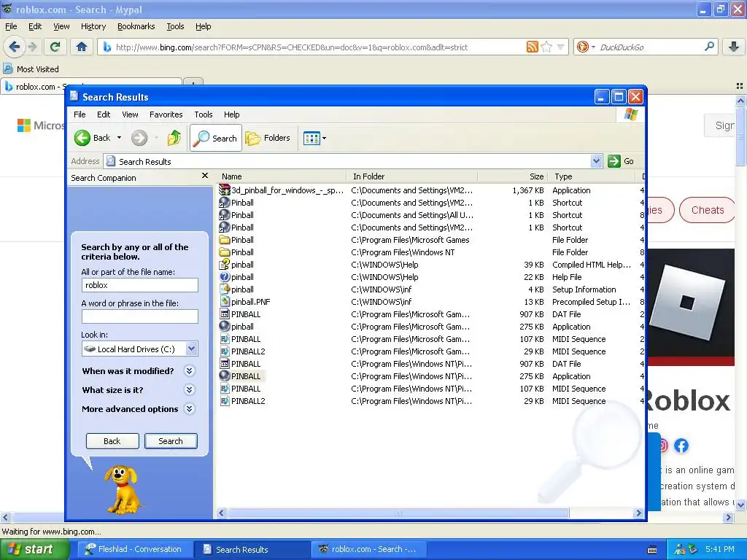This screenshot has height=560, width=747.
Task: Select 275 KB pinball application in Microsoft Games
Action: tap(242, 327)
